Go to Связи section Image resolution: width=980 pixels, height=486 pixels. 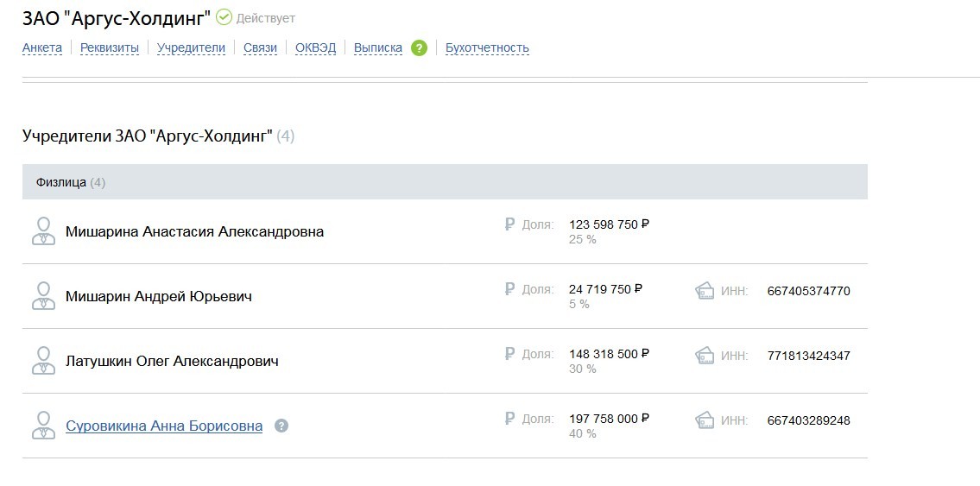tap(260, 47)
